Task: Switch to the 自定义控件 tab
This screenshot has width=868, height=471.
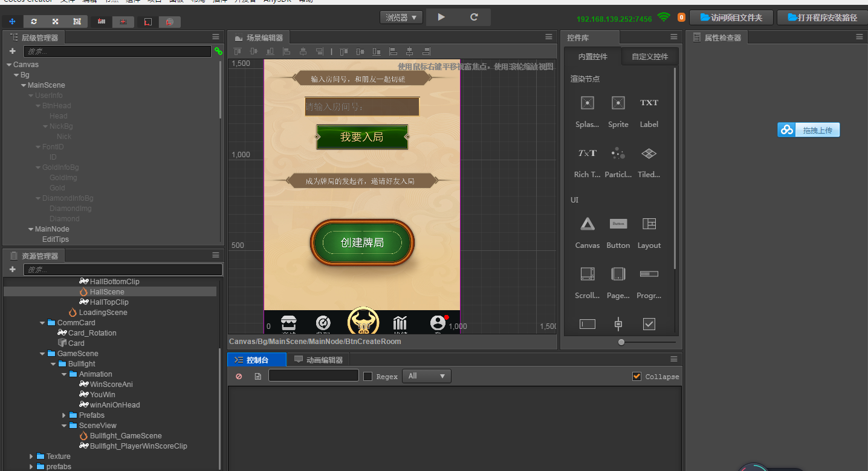Action: coord(650,57)
